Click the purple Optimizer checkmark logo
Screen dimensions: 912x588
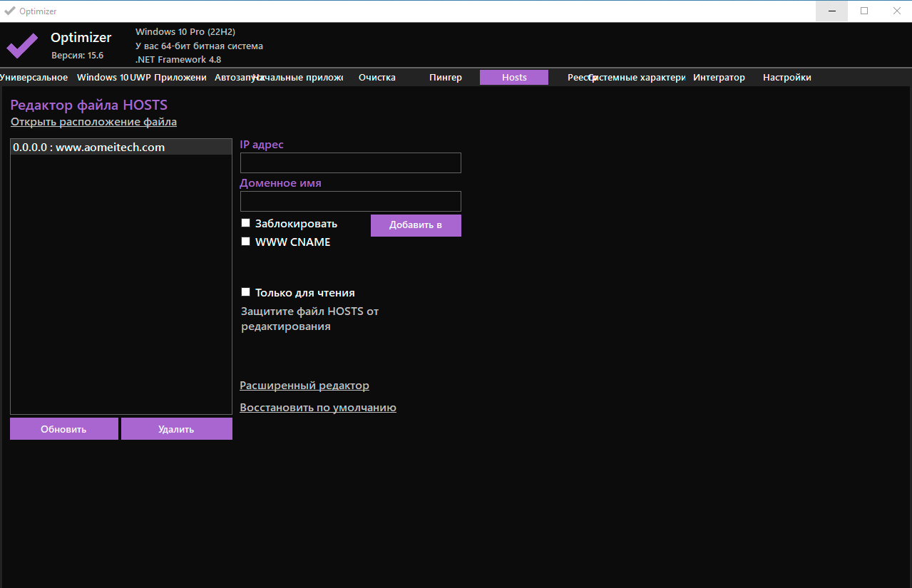22,46
